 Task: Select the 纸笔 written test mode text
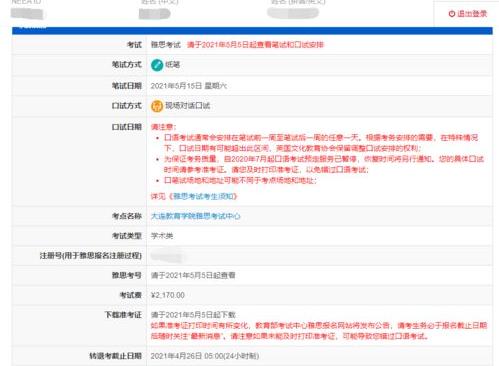point(173,65)
